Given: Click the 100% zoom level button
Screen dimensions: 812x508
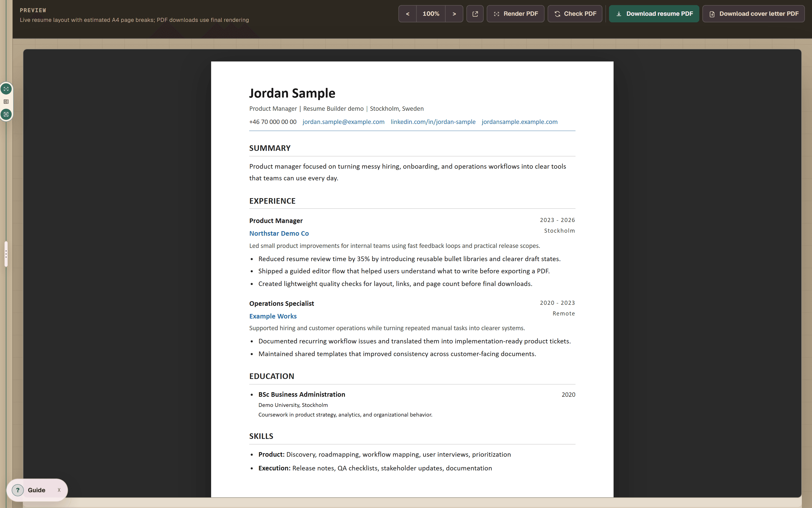Looking at the screenshot, I should click(x=431, y=14).
